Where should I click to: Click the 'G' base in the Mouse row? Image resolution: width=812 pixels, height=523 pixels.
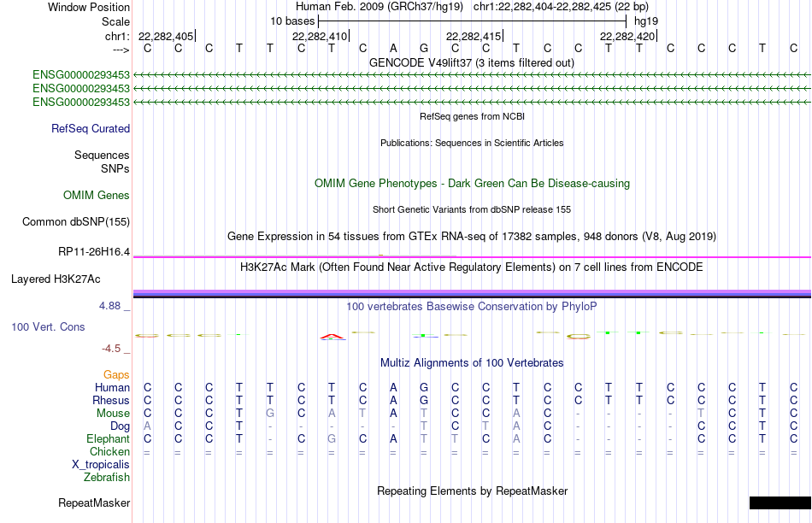click(270, 414)
